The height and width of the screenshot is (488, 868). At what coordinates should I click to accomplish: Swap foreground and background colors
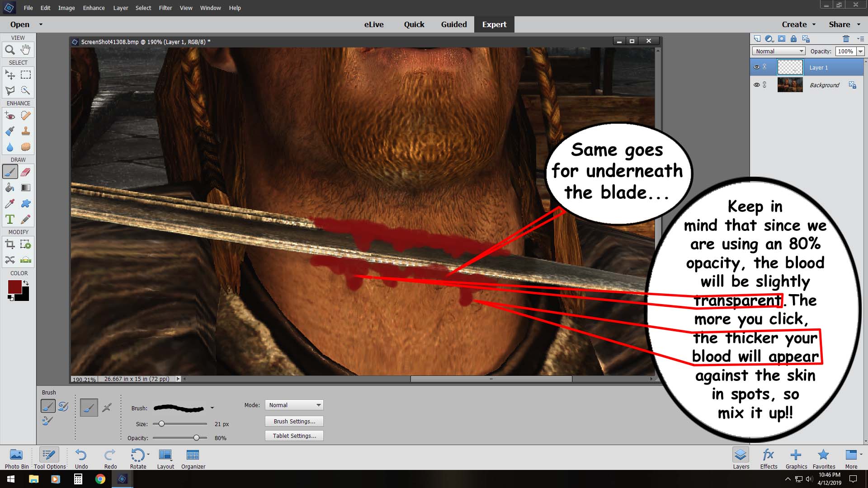(26, 283)
